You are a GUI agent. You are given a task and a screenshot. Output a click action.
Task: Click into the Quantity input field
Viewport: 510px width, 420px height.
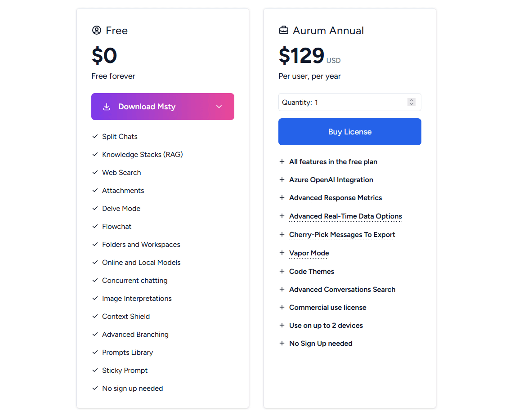[x=349, y=102]
